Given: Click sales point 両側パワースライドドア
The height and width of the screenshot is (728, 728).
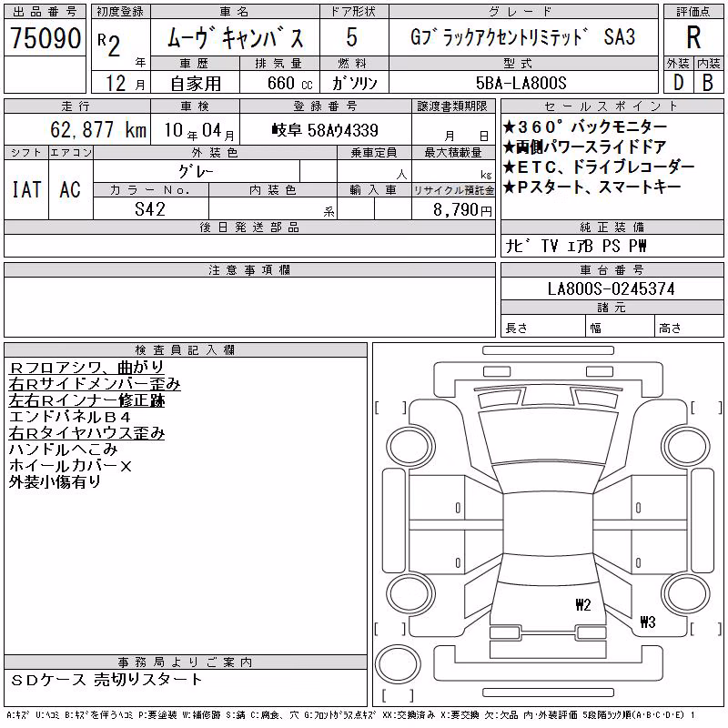Looking at the screenshot, I should (584, 147).
